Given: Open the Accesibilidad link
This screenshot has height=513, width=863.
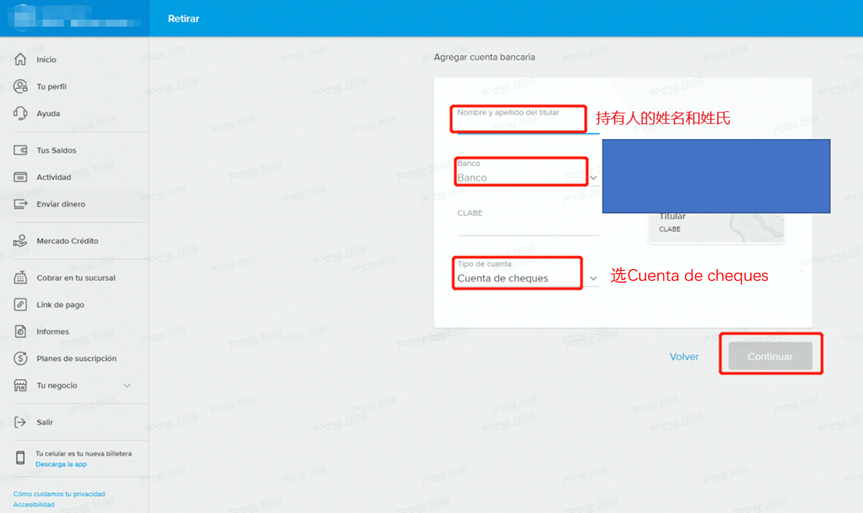Looking at the screenshot, I should [34, 504].
